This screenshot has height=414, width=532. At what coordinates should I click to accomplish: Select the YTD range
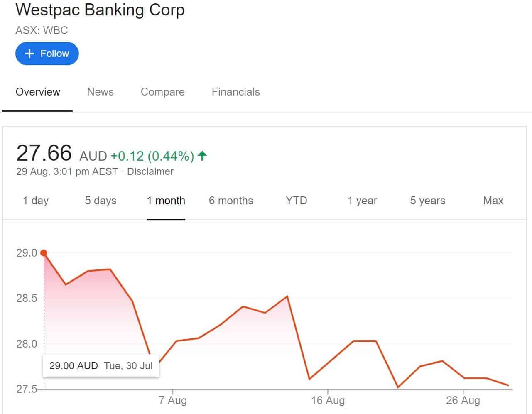click(x=296, y=201)
